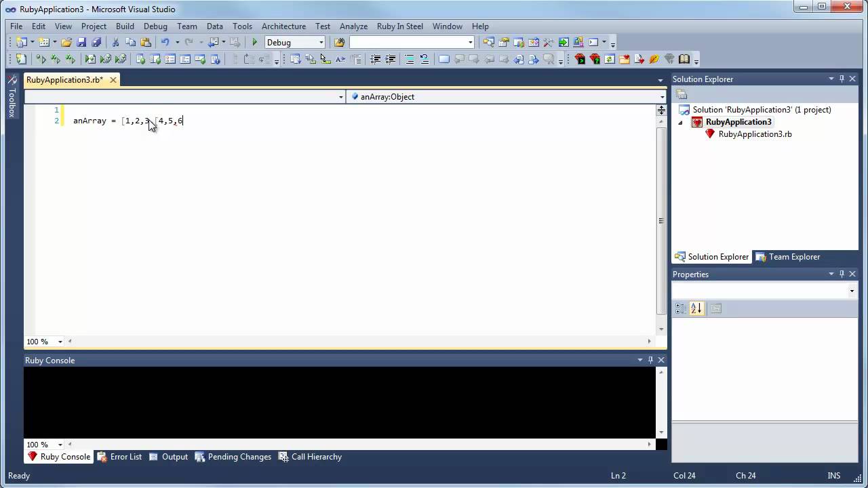
Task: Click inside the black Ruby Console area
Action: point(339,403)
